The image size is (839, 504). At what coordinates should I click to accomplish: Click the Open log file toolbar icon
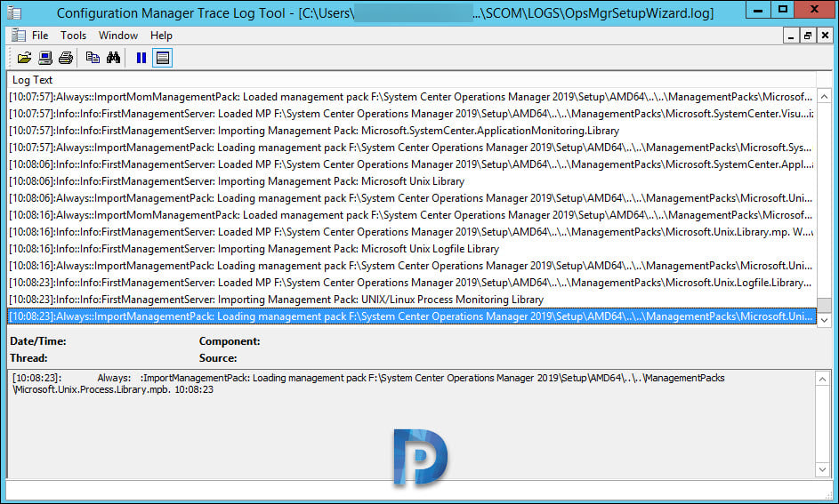tap(24, 58)
